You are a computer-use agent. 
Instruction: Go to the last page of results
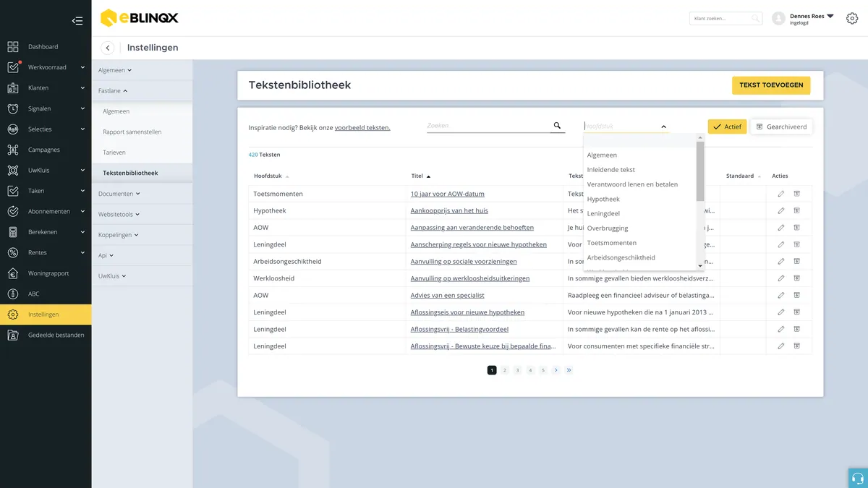click(569, 370)
